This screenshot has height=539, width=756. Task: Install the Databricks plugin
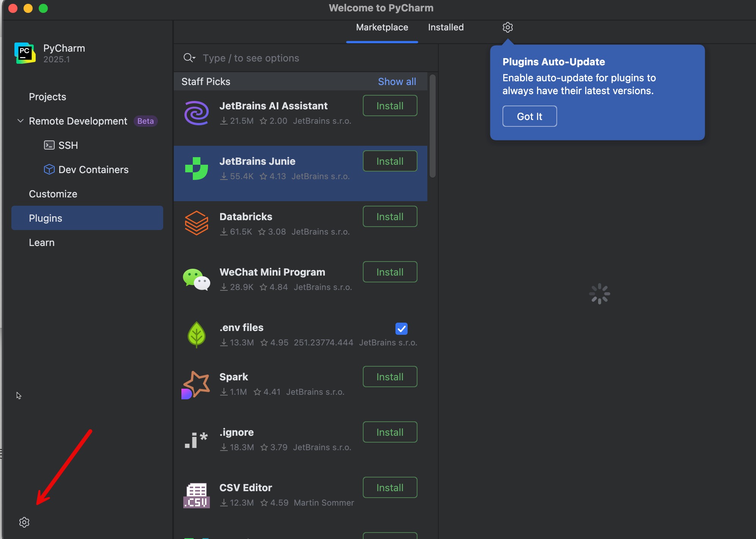[x=390, y=217]
